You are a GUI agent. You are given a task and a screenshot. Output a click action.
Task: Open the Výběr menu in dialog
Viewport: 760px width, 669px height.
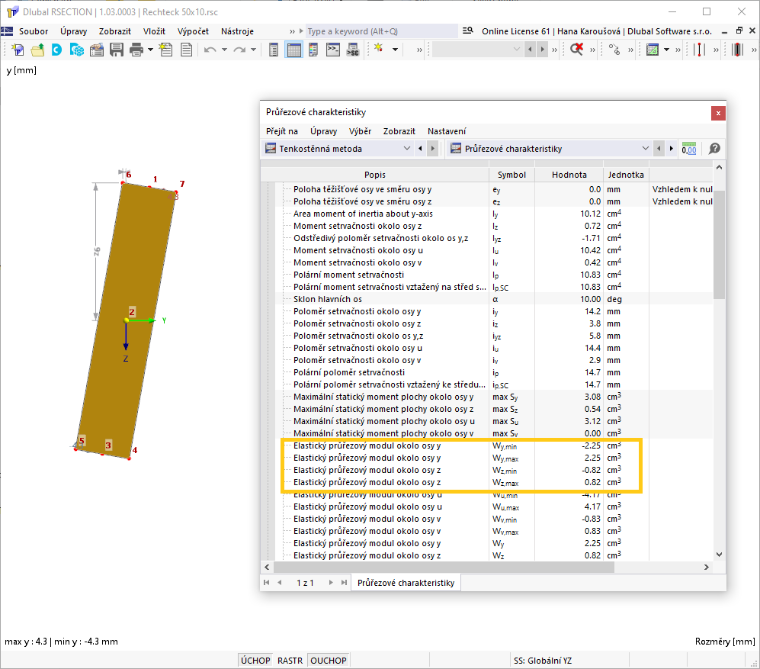click(x=360, y=131)
